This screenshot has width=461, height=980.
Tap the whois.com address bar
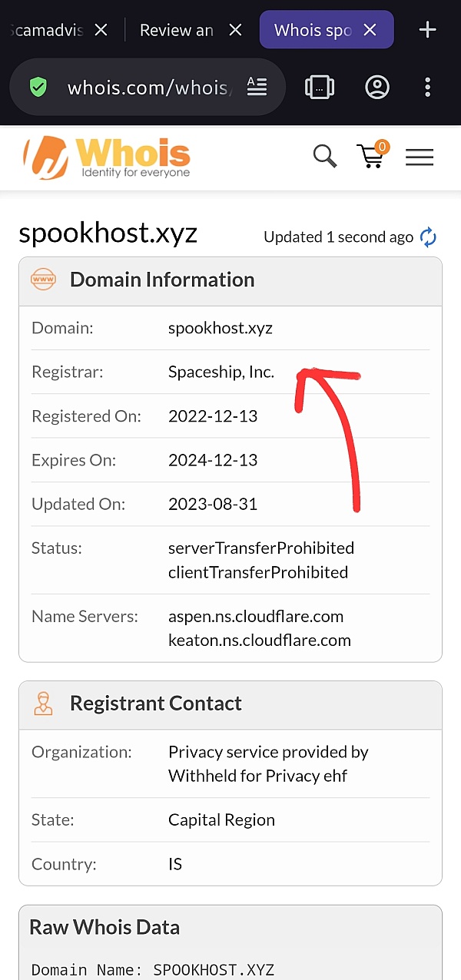(x=148, y=88)
